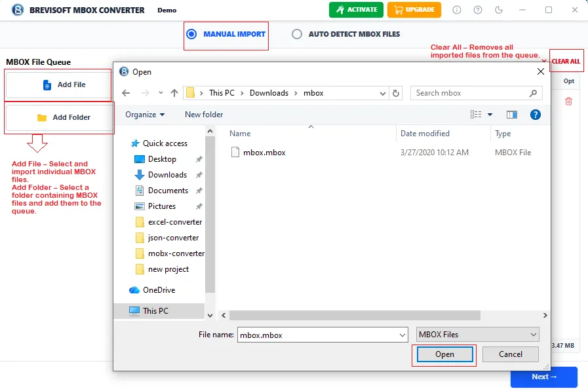The image size is (588, 391).
Task: Click navigation pane scroll up arrow
Action: tap(210, 131)
